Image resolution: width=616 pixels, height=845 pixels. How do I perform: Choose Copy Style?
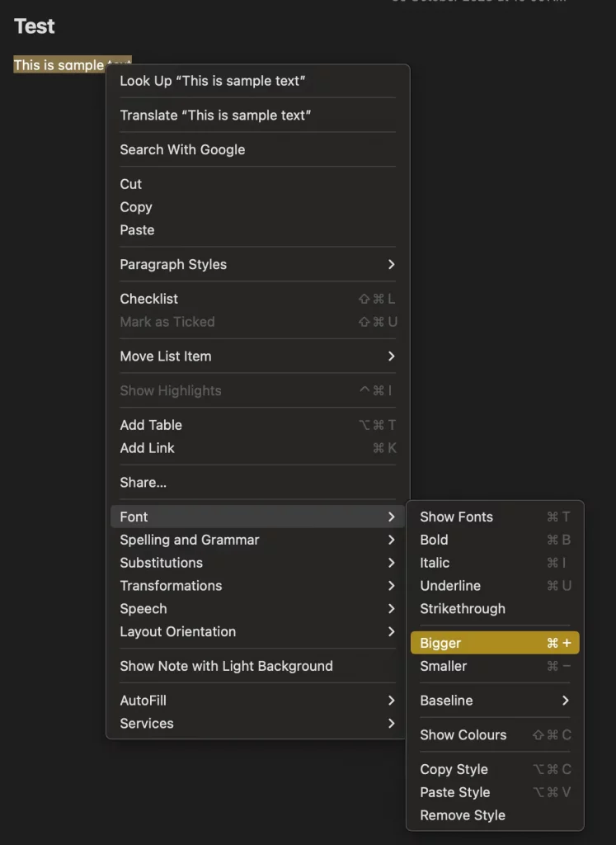coord(495,770)
